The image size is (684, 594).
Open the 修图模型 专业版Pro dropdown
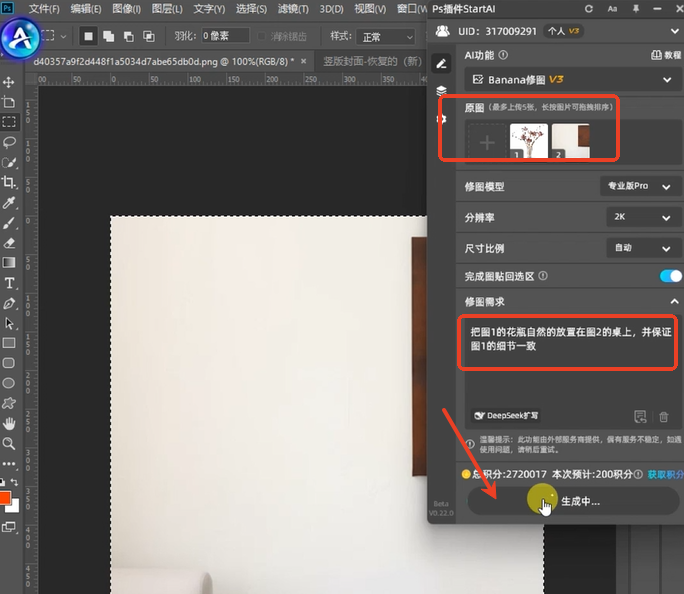pos(640,186)
